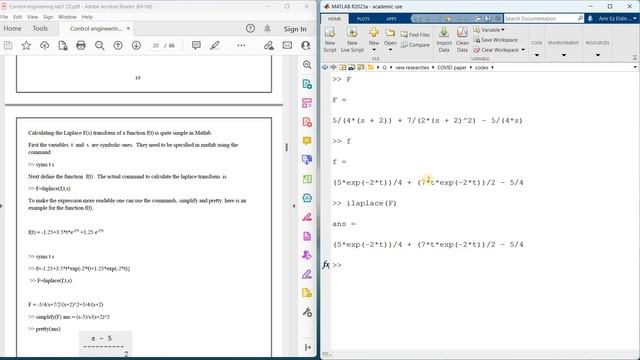Close the Control engineering document tab

click(x=128, y=29)
